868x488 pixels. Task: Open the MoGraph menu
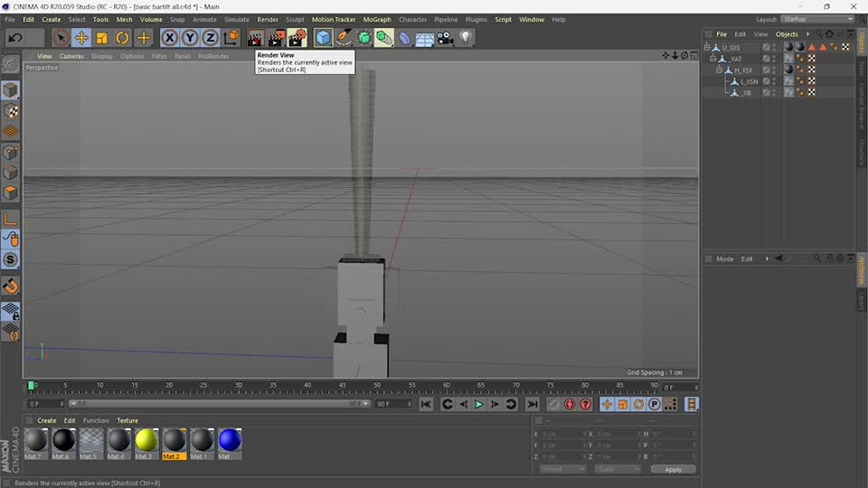377,19
